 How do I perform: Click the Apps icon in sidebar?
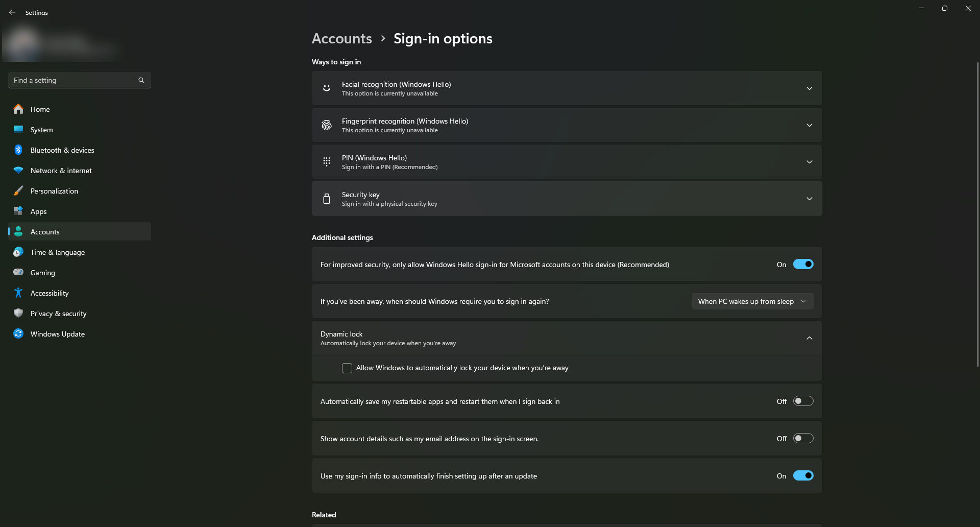pos(18,211)
